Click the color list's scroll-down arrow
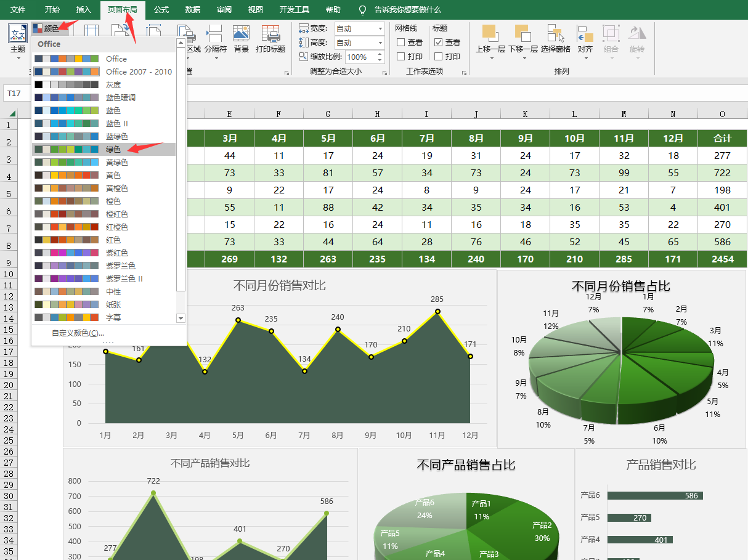The width and height of the screenshot is (748, 560). [x=181, y=318]
